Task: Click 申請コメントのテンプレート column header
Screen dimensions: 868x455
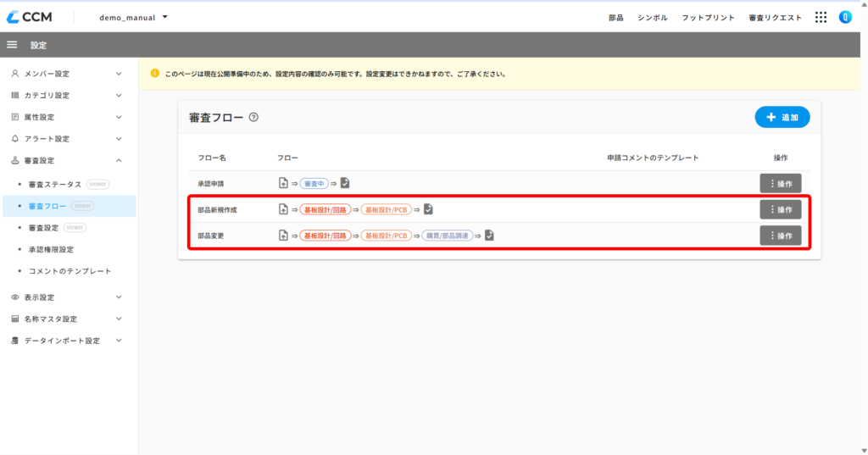Action: pyautogui.click(x=653, y=158)
